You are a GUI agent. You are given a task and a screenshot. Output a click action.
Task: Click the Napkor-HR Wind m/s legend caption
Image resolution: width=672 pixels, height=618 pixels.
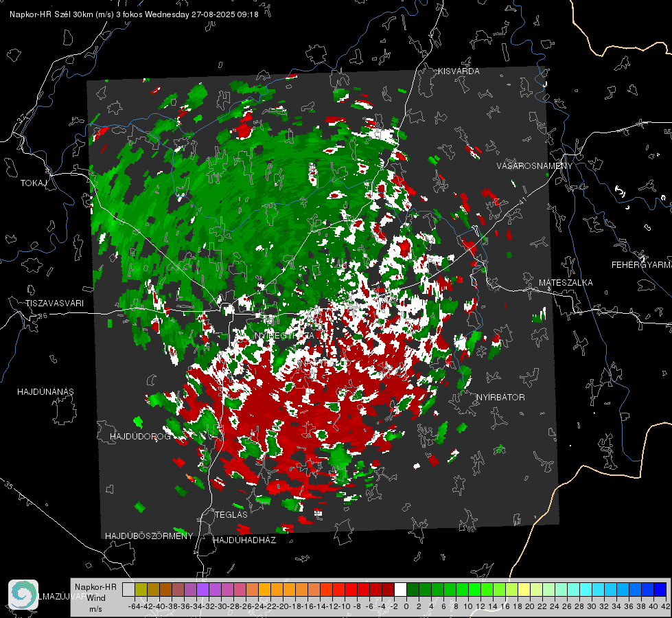click(95, 598)
